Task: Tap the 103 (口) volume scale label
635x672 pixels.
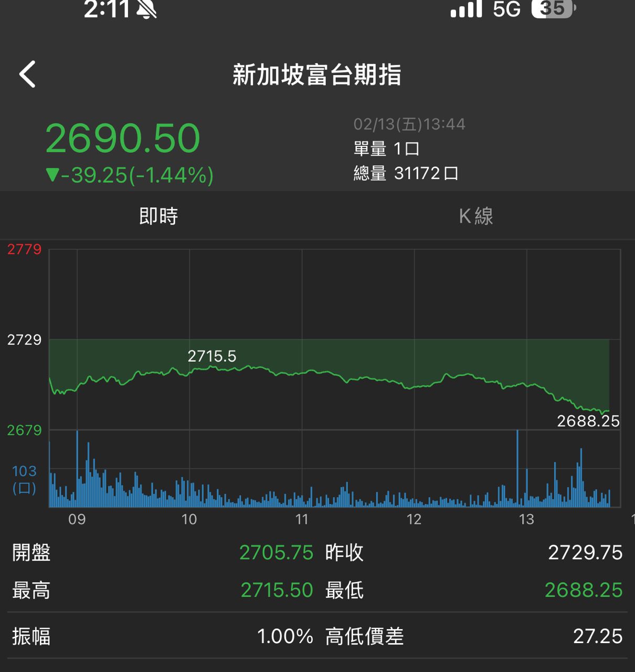Action: click(24, 479)
